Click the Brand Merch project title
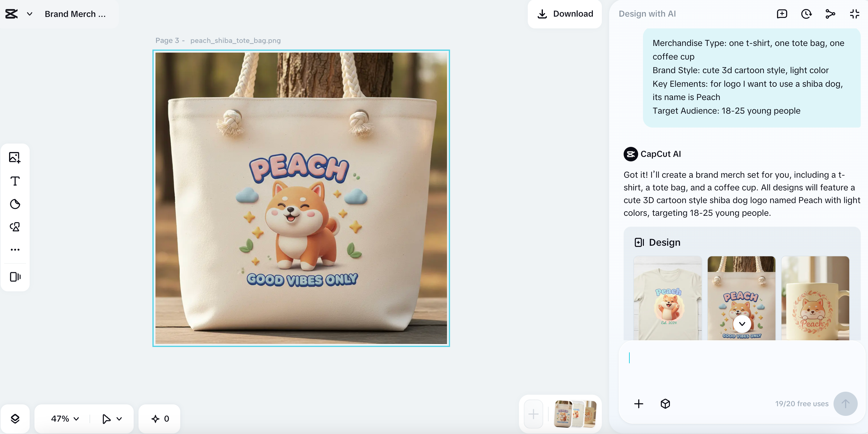The width and height of the screenshot is (868, 434). point(75,14)
